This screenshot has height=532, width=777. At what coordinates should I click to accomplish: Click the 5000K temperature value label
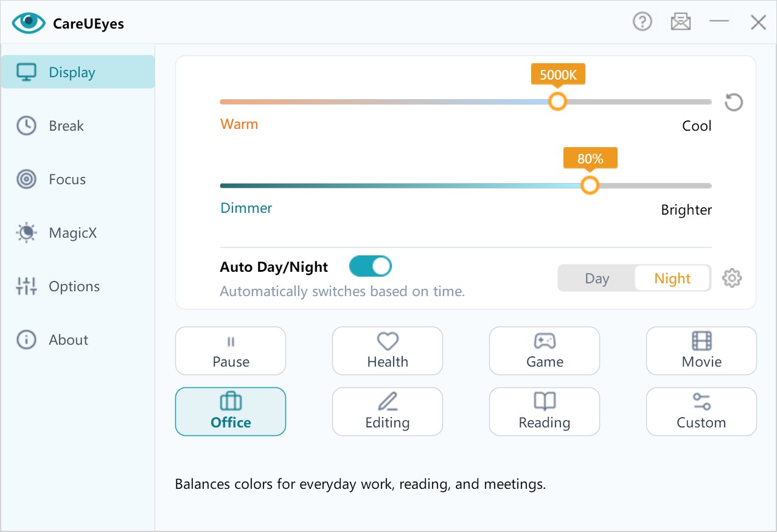click(x=558, y=75)
